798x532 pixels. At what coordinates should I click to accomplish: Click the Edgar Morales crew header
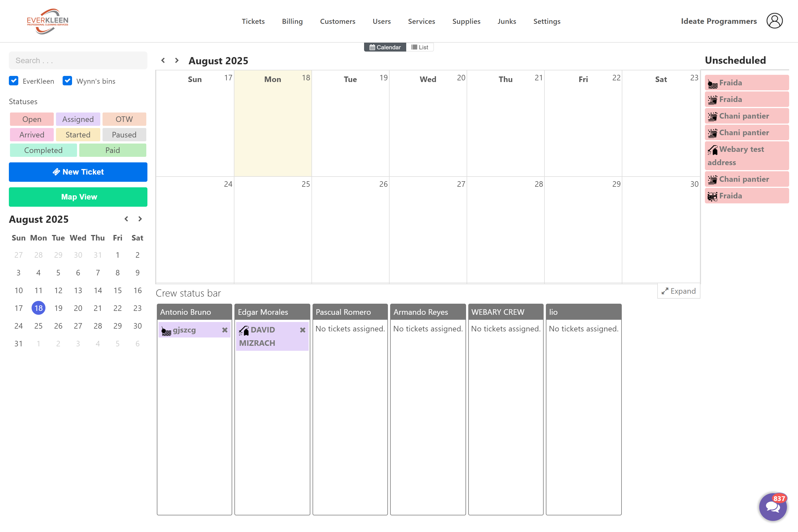point(272,312)
